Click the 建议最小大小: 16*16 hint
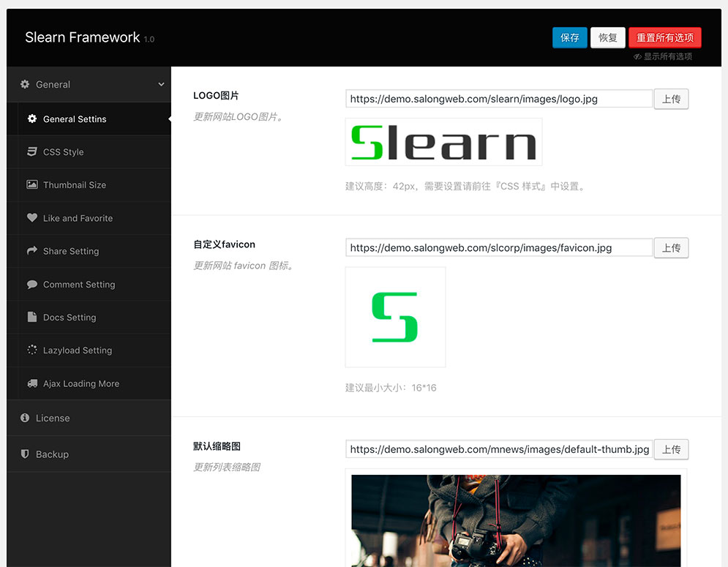This screenshot has height=567, width=728. [391, 388]
